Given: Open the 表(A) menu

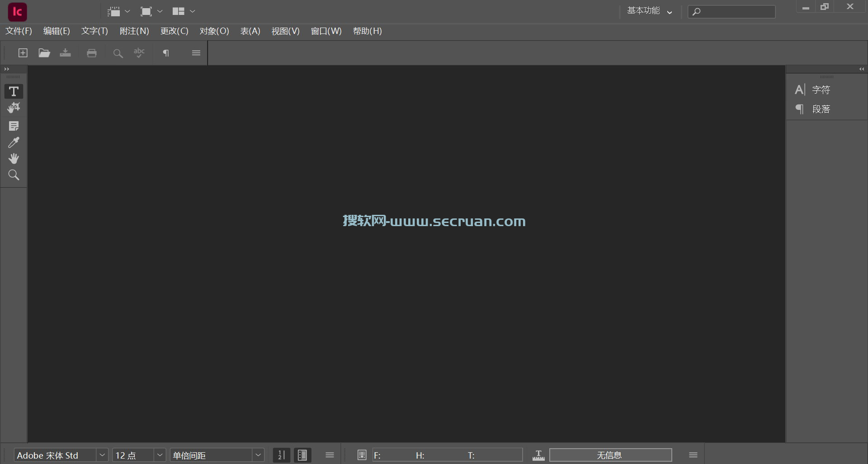Looking at the screenshot, I should click(x=250, y=31).
